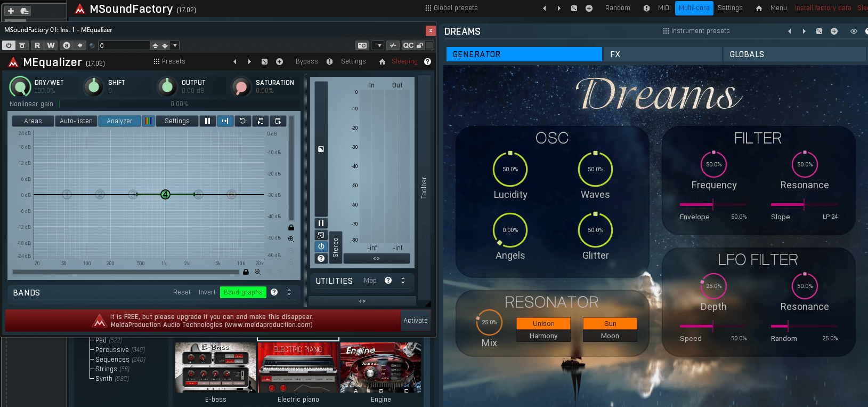
Task: Click the random preset dice in MEqualizer
Action: pos(264,62)
